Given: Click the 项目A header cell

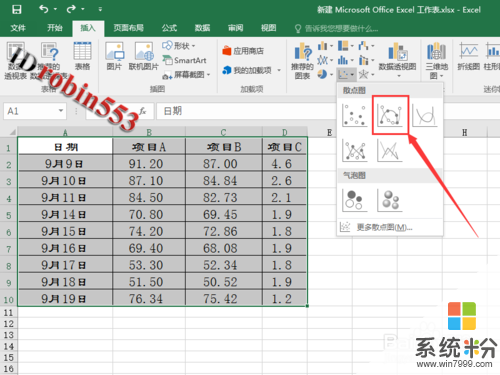Looking at the screenshot, I should pyautogui.click(x=149, y=146).
